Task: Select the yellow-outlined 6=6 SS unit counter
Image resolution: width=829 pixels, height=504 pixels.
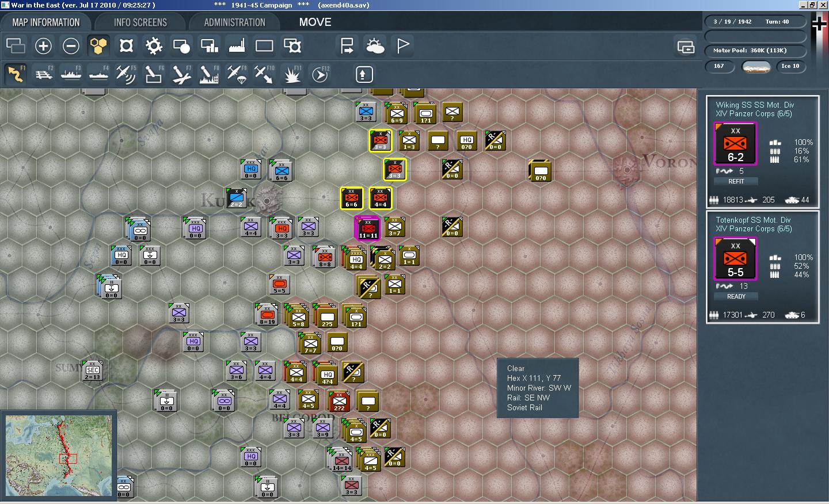Action: [351, 198]
